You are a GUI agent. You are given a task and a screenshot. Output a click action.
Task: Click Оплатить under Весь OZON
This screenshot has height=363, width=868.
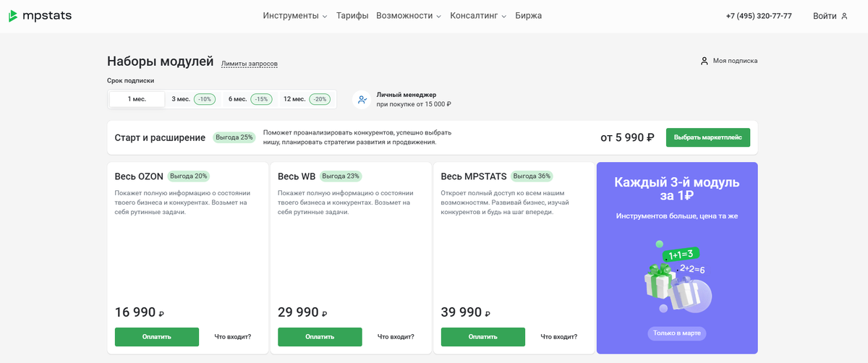click(x=156, y=337)
